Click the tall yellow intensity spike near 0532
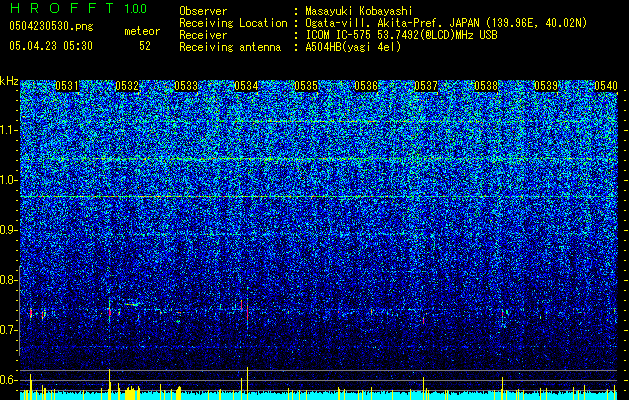Screen dimensions: 629x400 [110, 384]
